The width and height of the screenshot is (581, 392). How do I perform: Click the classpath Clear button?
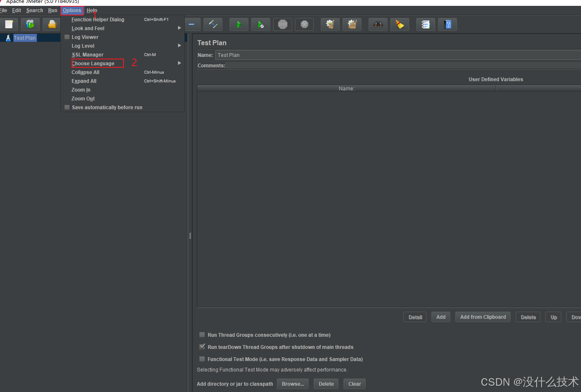[354, 384]
